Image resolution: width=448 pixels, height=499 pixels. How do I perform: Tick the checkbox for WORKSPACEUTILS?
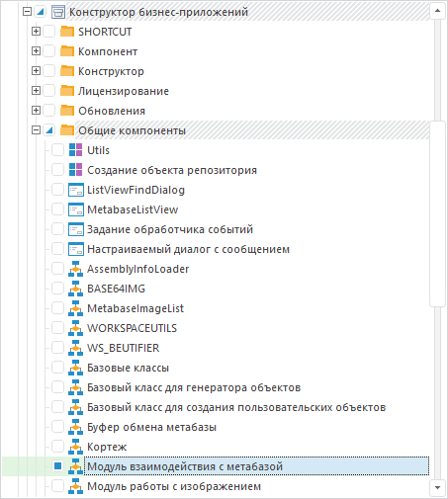(x=57, y=328)
